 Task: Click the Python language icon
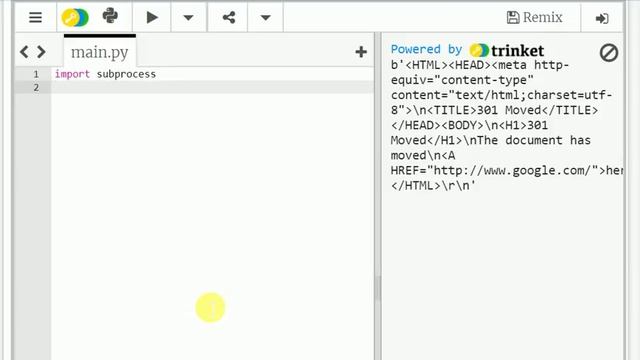[x=110, y=16]
